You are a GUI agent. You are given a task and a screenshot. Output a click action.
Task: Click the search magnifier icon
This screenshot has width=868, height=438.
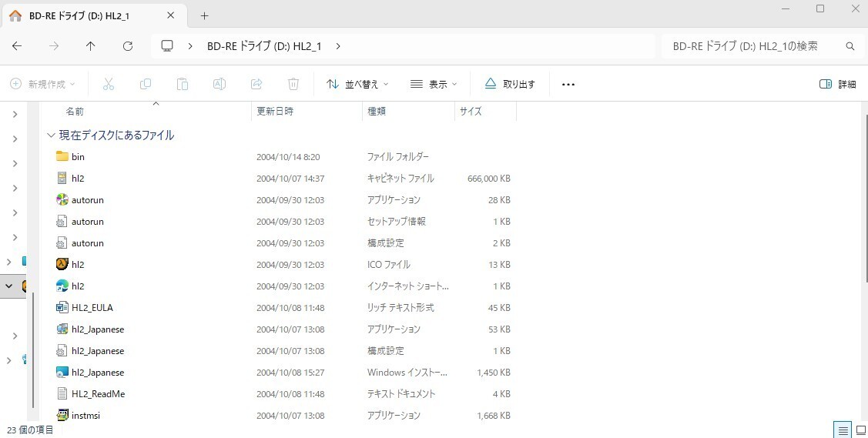point(850,46)
